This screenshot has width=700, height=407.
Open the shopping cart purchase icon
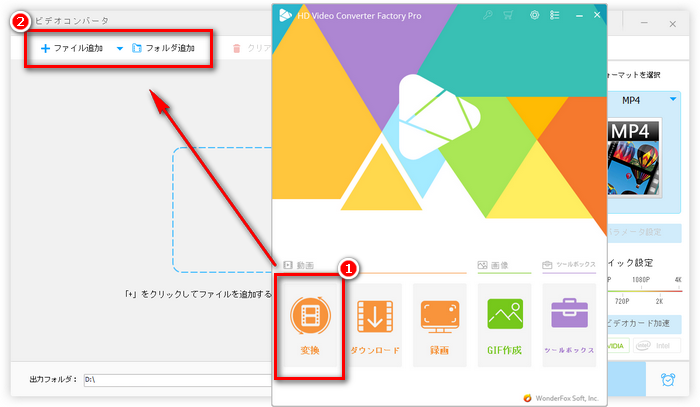(508, 15)
